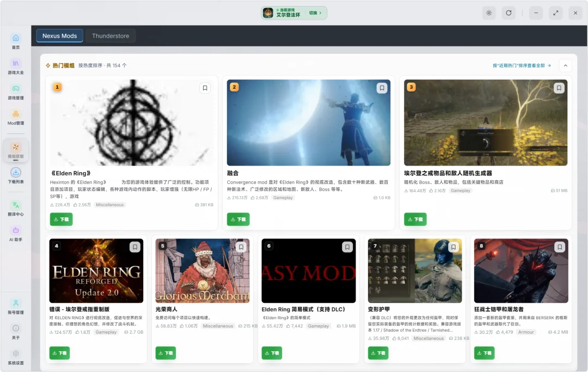Bookmark the Elden Ring 简易模式 card
Image resolution: width=588 pixels, height=372 pixels.
(347, 247)
